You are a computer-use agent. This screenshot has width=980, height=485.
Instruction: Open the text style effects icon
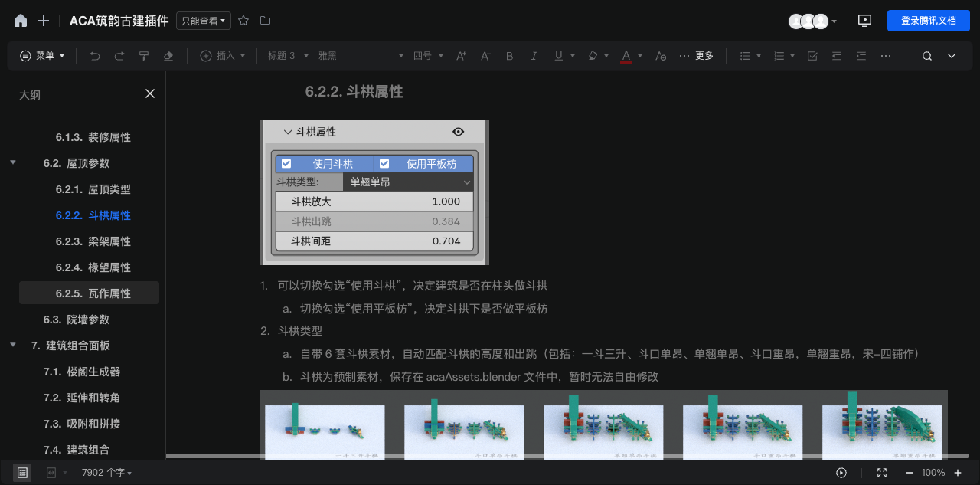point(661,56)
